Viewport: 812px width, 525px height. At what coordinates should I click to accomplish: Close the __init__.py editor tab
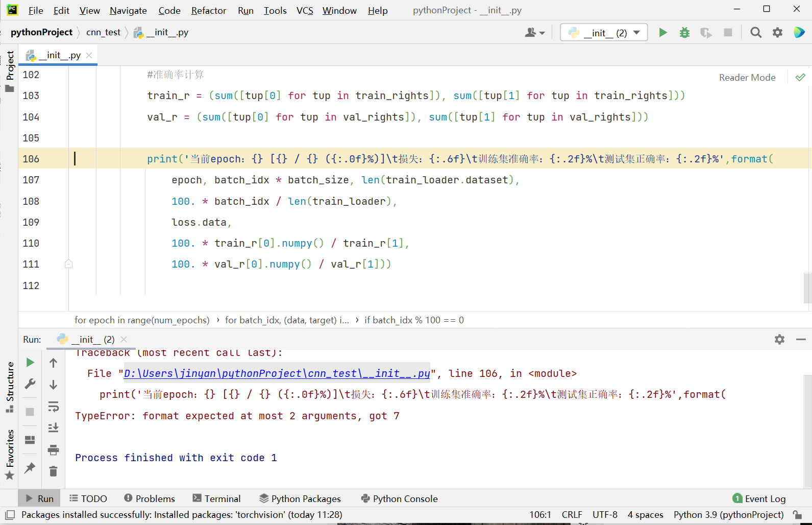[x=89, y=55]
